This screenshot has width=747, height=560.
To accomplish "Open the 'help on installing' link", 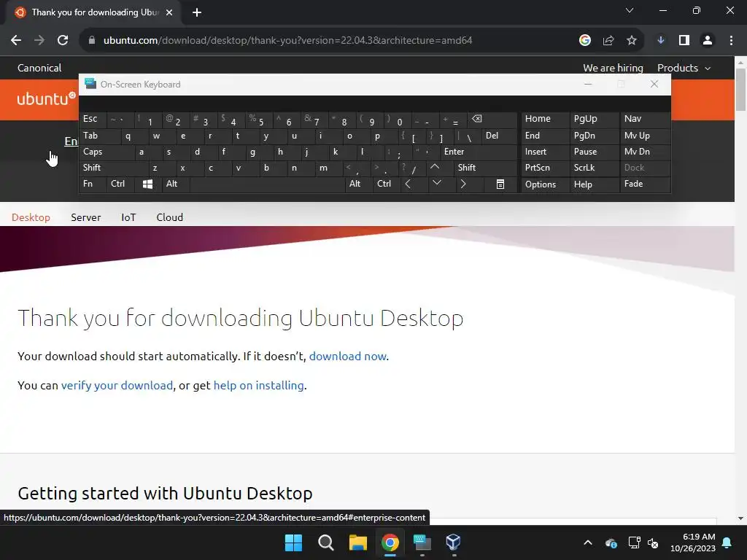I will tap(259, 386).
